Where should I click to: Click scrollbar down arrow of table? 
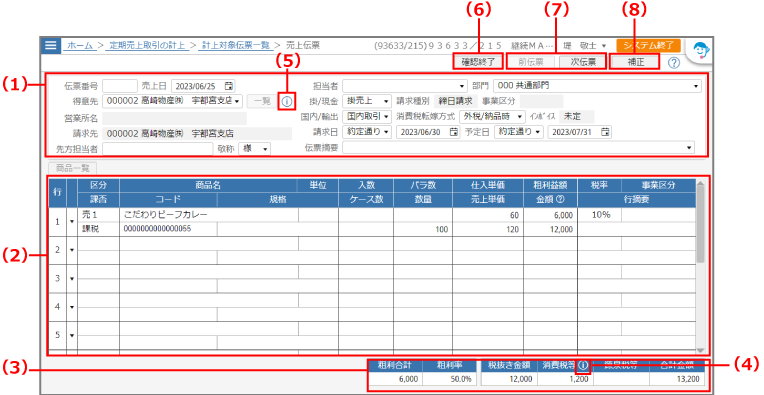pyautogui.click(x=700, y=350)
